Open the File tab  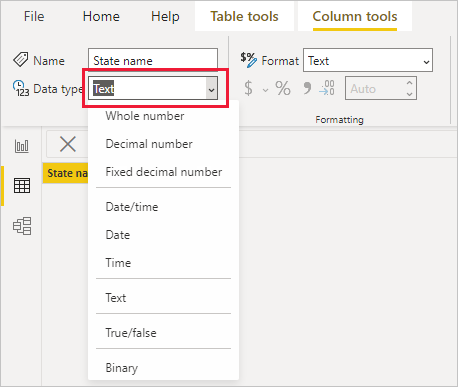point(34,16)
